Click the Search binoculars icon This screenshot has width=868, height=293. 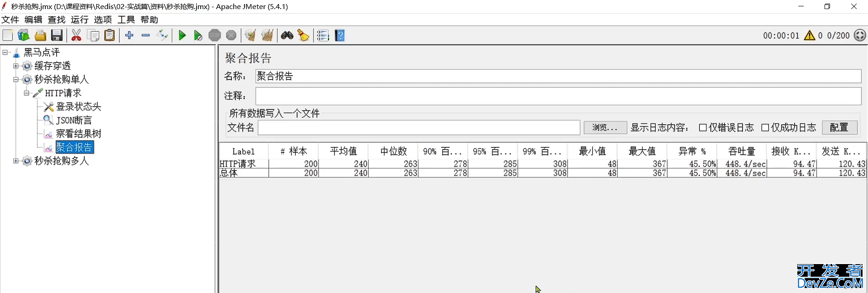click(x=287, y=35)
